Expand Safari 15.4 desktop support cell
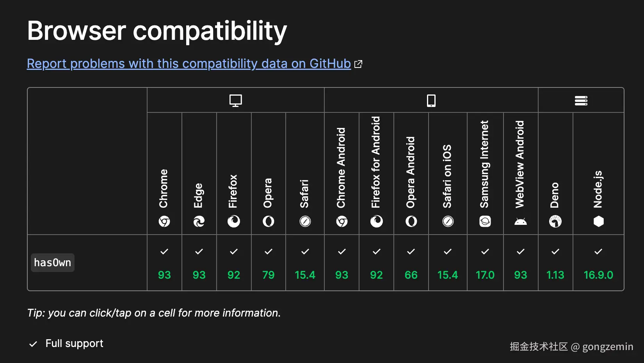This screenshot has height=363, width=644. (x=305, y=263)
